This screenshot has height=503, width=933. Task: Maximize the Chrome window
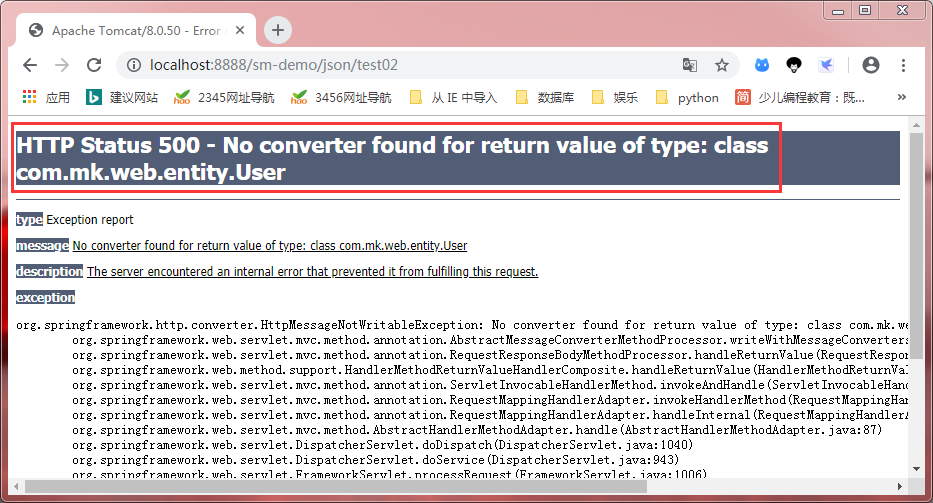[x=865, y=10]
